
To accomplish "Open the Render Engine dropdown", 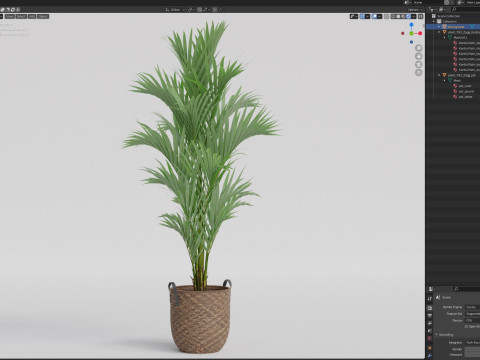I will [x=472, y=307].
